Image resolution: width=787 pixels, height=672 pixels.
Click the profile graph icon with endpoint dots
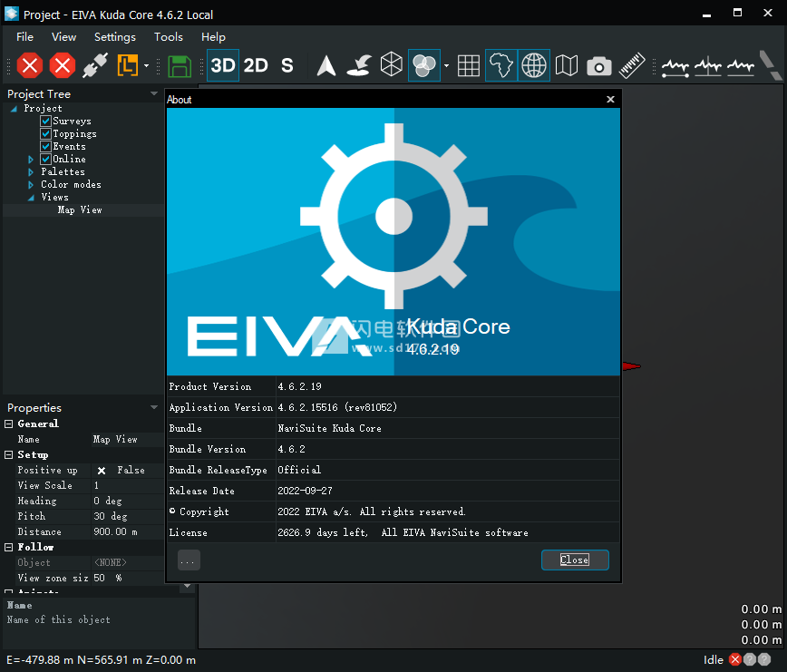[x=675, y=67]
